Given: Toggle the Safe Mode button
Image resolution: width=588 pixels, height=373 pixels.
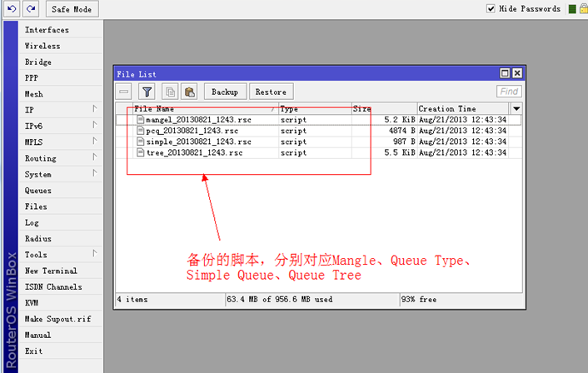Looking at the screenshot, I should pos(72,8).
